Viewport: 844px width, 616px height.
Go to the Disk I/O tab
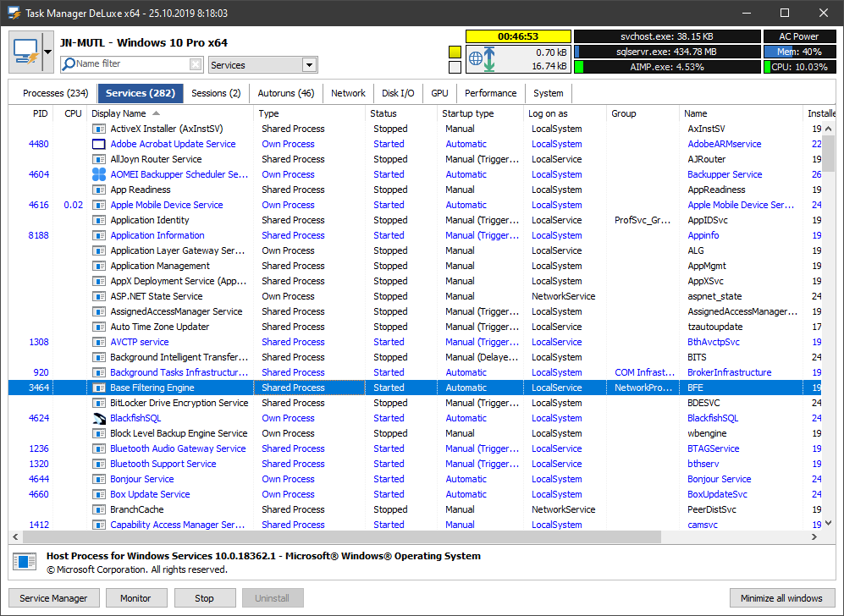pos(398,93)
